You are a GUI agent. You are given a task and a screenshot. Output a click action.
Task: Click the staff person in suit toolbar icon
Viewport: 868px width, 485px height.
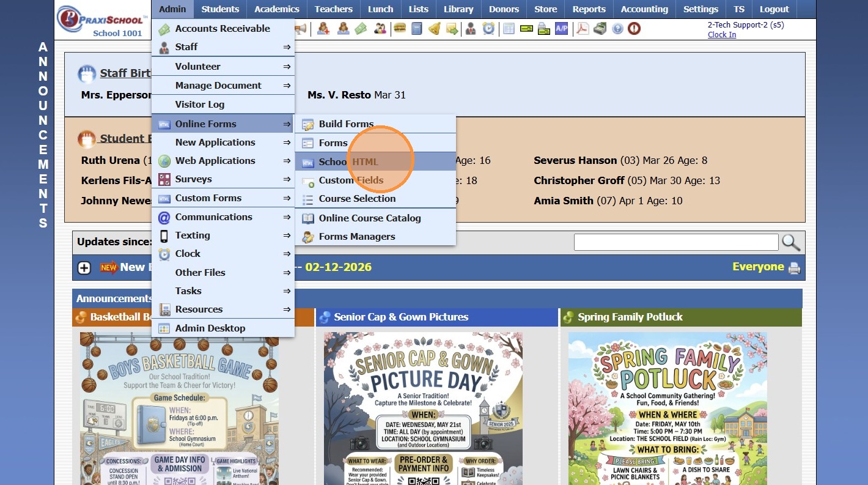click(x=471, y=28)
